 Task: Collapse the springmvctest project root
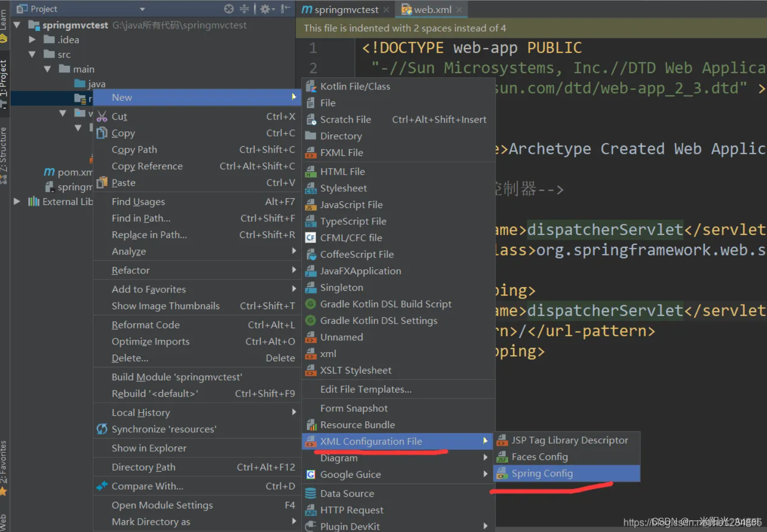point(17,25)
